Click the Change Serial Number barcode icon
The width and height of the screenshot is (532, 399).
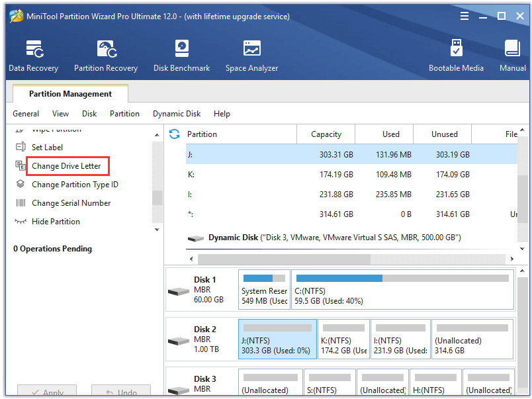tap(21, 203)
